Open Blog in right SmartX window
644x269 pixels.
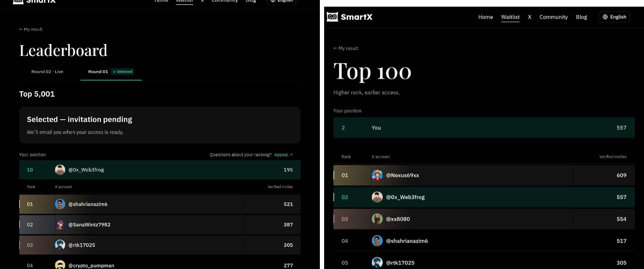tap(581, 17)
